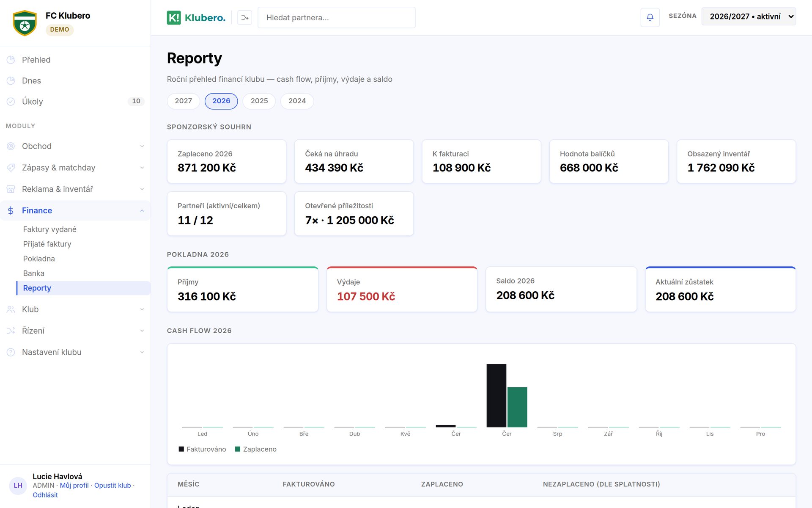Click the Můj profil link

point(74,485)
